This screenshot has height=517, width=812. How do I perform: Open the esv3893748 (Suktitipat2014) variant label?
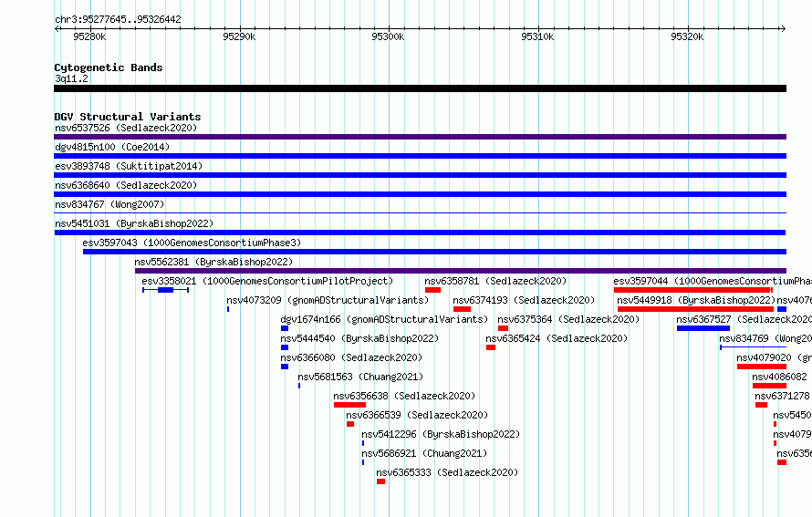[x=129, y=166]
